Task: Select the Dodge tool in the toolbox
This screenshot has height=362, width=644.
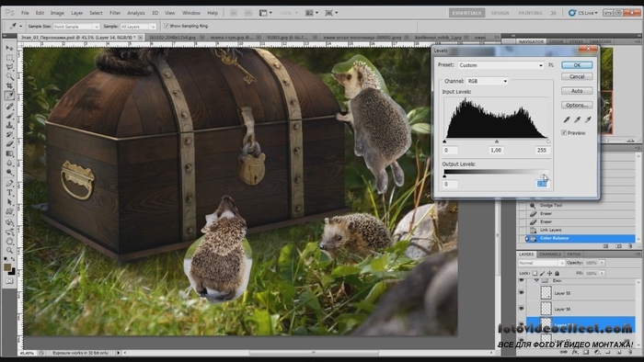Action: coord(9,172)
